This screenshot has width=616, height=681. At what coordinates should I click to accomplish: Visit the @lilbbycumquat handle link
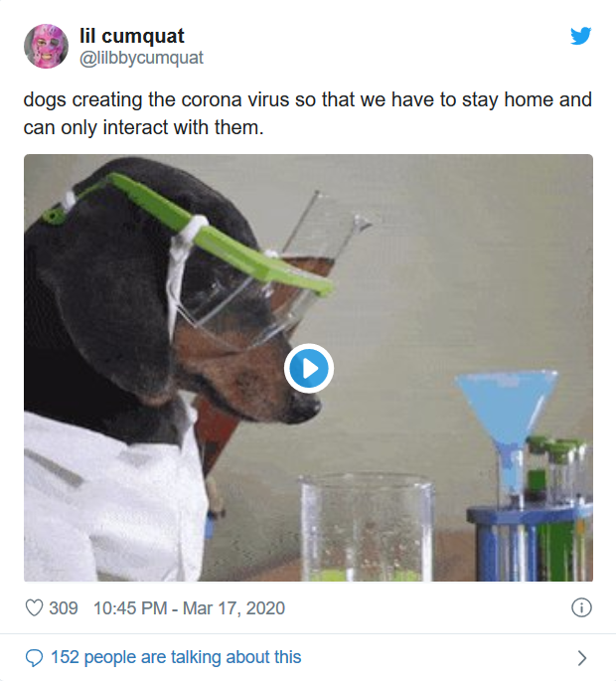point(141,58)
